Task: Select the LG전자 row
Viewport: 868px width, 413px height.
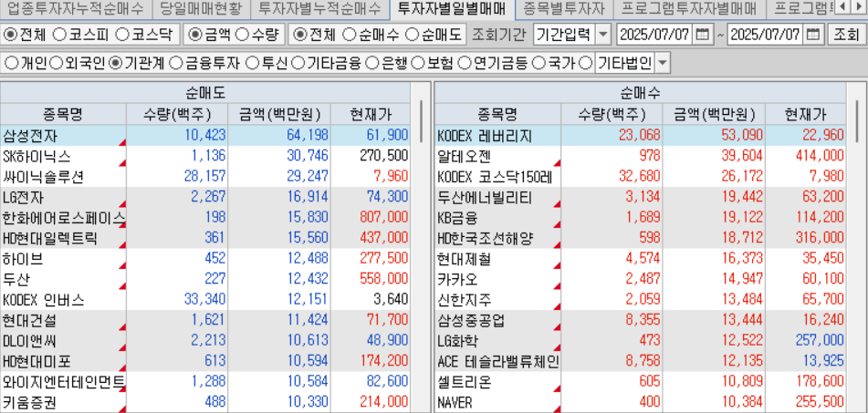Action: pyautogui.click(x=204, y=197)
